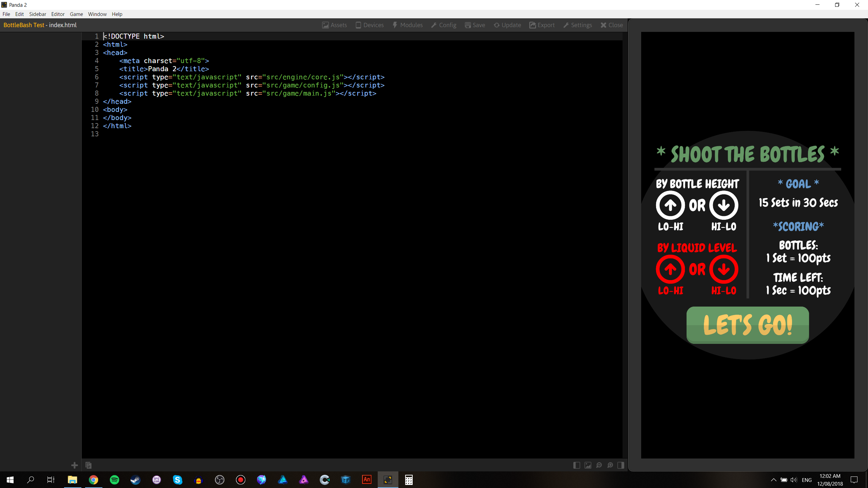Save the project with the Save button
Image resolution: width=868 pixels, height=488 pixels.
[x=475, y=25]
